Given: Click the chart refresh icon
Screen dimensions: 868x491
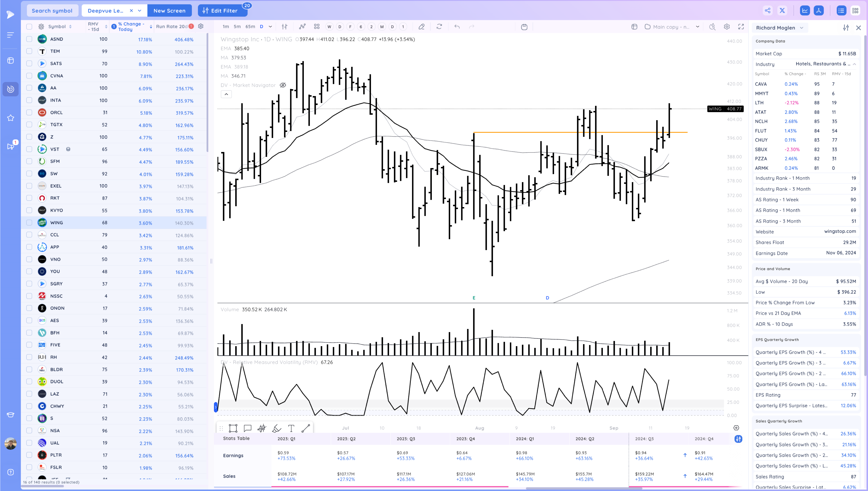Looking at the screenshot, I should pos(439,27).
